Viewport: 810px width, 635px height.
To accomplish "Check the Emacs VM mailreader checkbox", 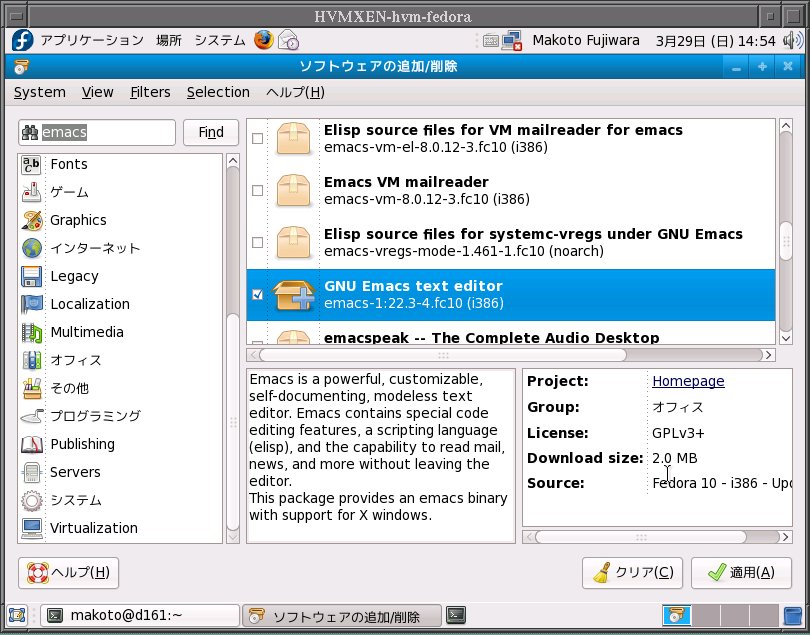I will [257, 191].
